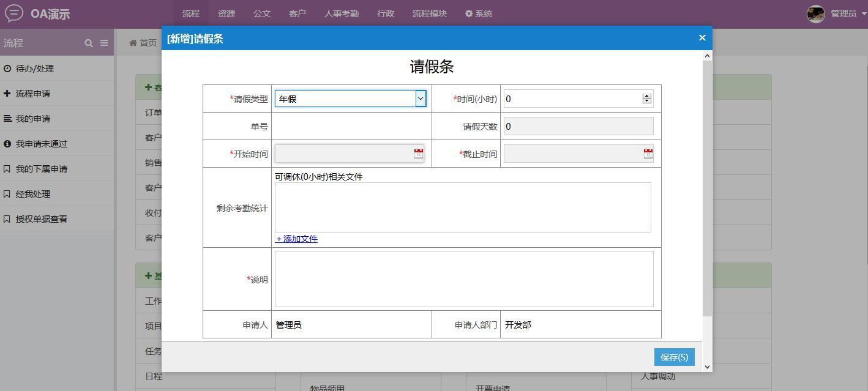Click into the 说明 text area

(x=463, y=279)
